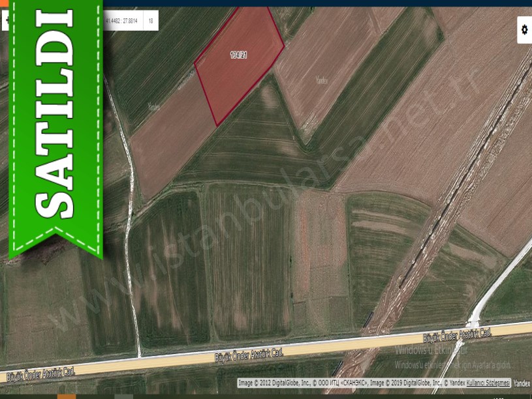Click the middle Büyük Önder Atatürk Cad. road label
Screen dimensions: 532x399
pyautogui.click(x=249, y=355)
